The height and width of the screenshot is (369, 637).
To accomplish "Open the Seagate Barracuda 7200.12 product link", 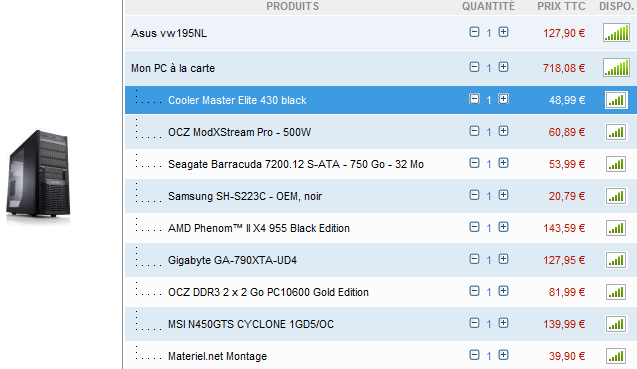I will point(296,164).
